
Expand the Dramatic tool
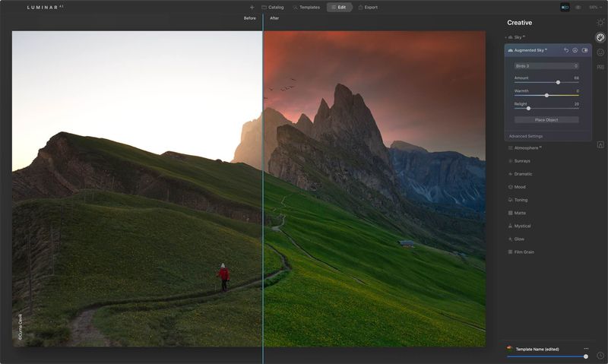(x=520, y=174)
